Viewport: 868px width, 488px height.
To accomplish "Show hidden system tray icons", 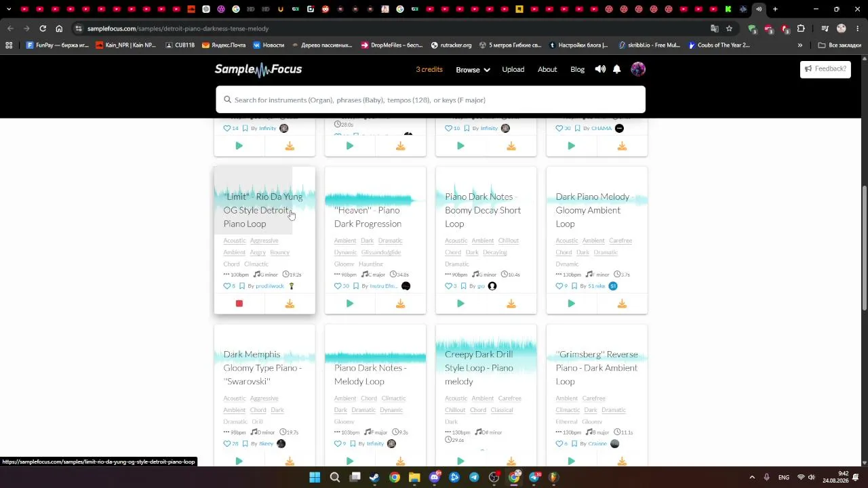I will [752, 477].
